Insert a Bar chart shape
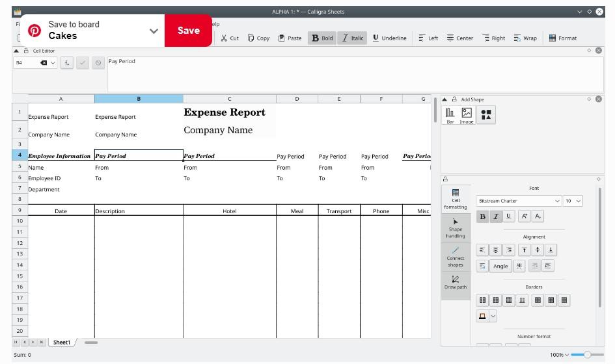 450,116
